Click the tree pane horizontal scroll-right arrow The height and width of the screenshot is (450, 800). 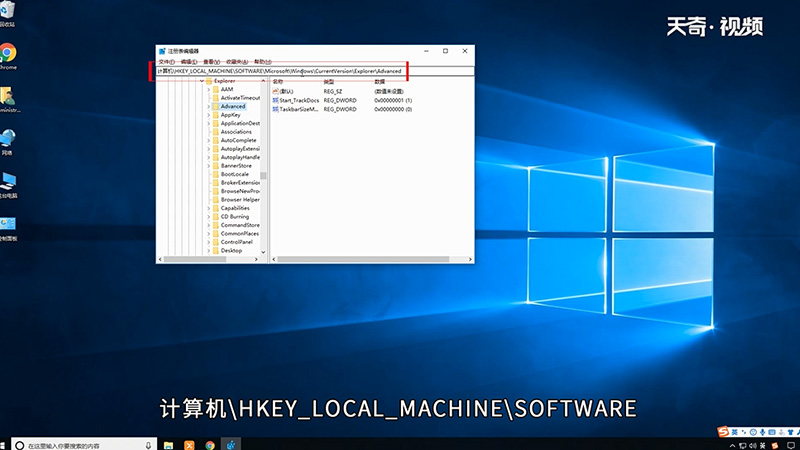(256, 259)
